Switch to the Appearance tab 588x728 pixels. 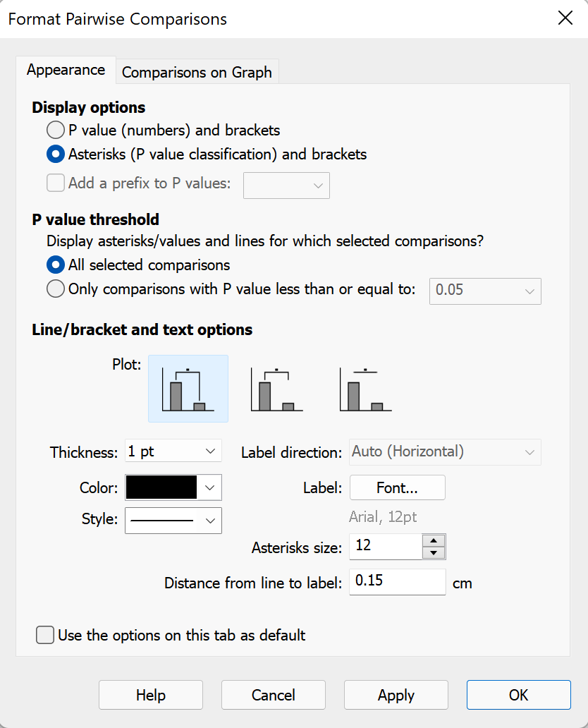(x=66, y=70)
